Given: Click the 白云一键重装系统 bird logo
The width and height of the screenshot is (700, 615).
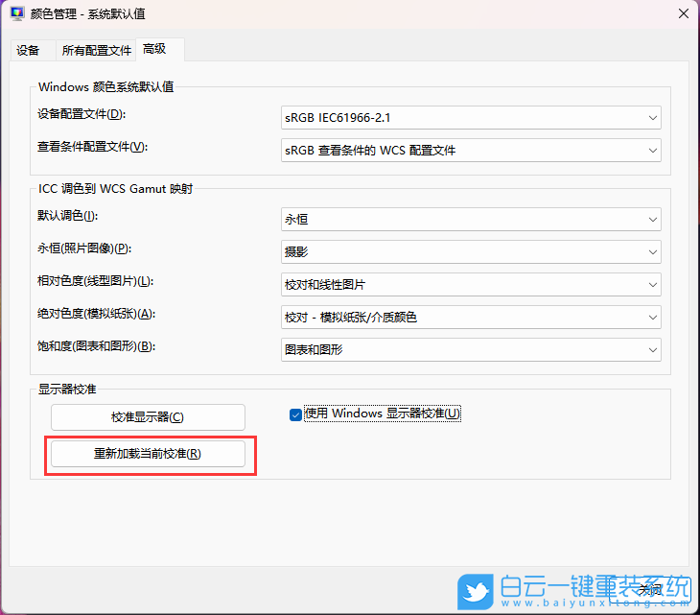Looking at the screenshot, I should (x=476, y=590).
